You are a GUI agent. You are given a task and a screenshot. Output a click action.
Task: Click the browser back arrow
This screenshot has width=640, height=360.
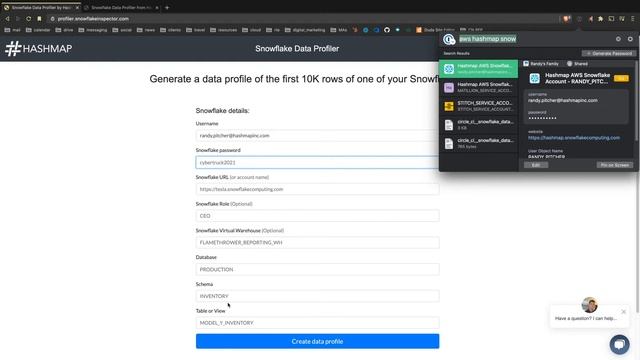[7, 19]
